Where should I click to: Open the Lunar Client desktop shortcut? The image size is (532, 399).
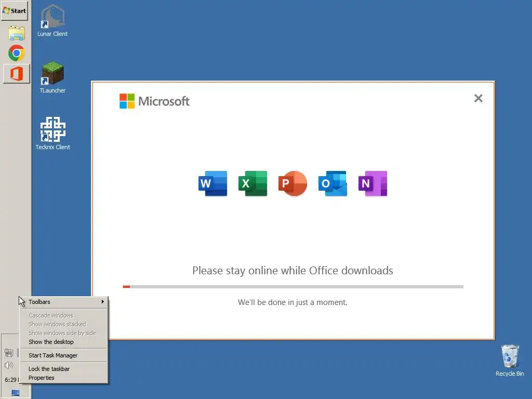tap(52, 20)
